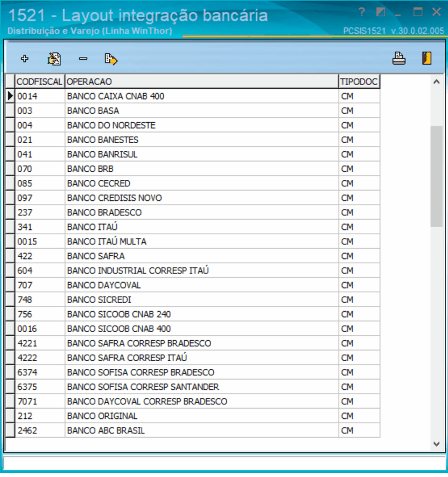Click the code cell 341
The height and width of the screenshot is (477, 448).
(40, 227)
